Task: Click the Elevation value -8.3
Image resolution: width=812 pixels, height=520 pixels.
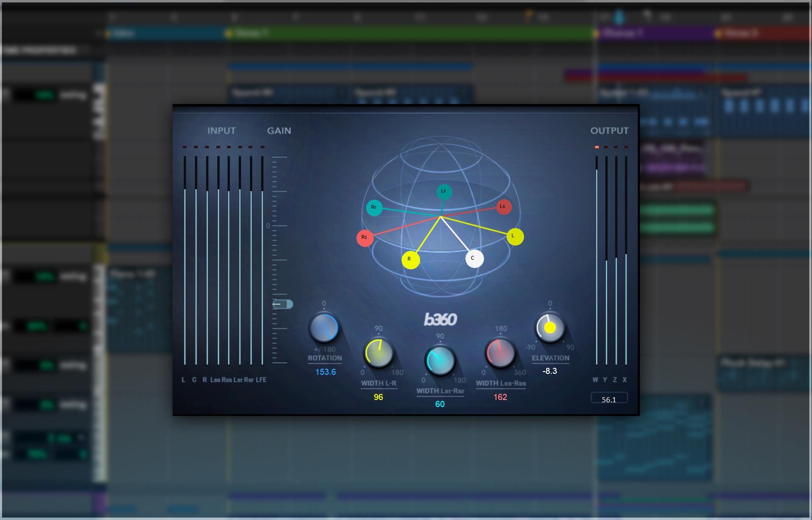Action: (x=549, y=371)
